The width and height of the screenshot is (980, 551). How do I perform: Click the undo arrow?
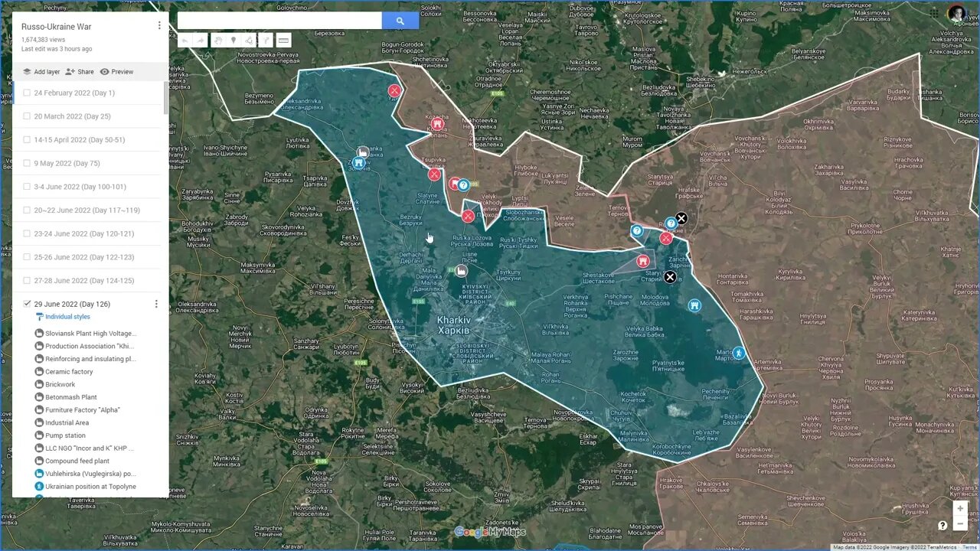click(185, 41)
